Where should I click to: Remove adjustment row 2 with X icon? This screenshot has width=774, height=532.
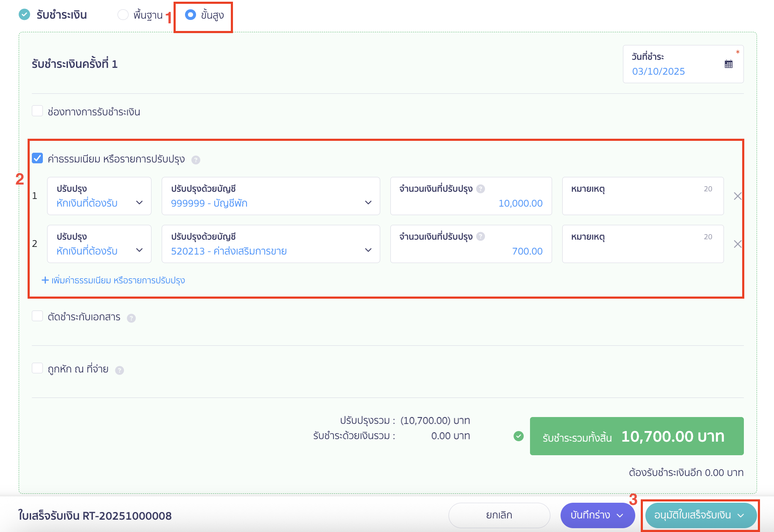[x=738, y=244]
